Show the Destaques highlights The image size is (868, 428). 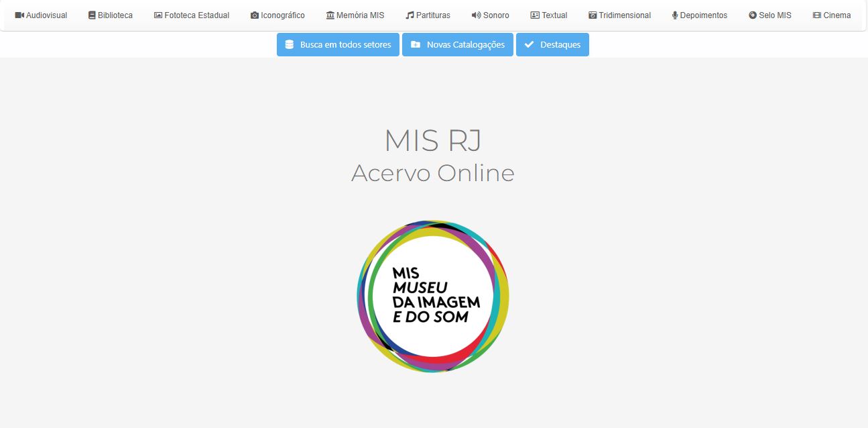pyautogui.click(x=552, y=44)
